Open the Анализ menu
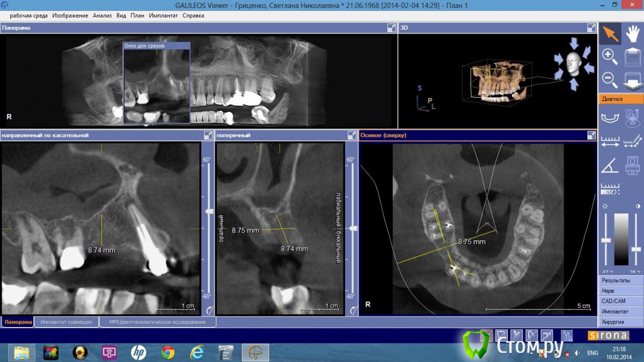 click(x=102, y=16)
